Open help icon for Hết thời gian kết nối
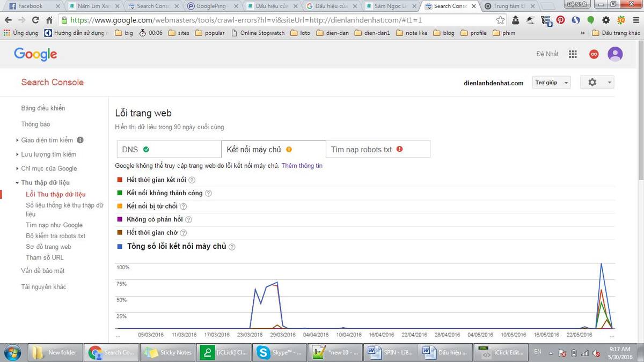Image resolution: width=644 pixels, height=362 pixels. pyautogui.click(x=192, y=180)
